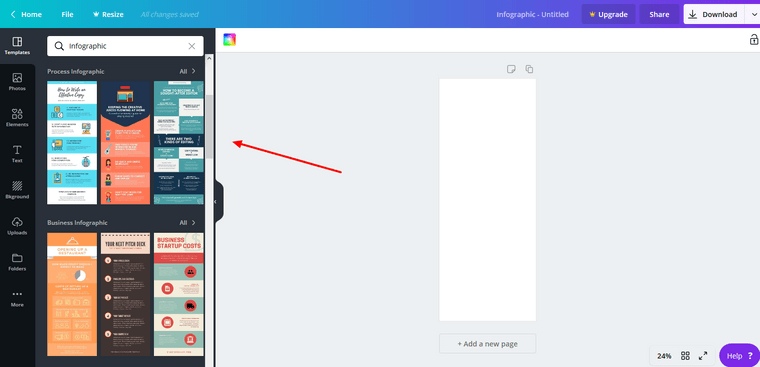Open the Elements sidebar tab
760x367 pixels.
point(17,118)
